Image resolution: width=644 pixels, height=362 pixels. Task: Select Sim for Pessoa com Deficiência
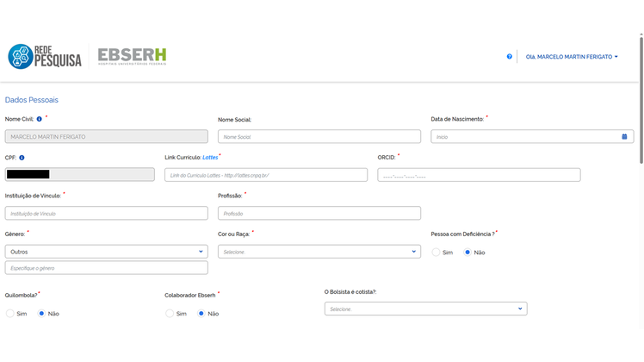tap(436, 253)
